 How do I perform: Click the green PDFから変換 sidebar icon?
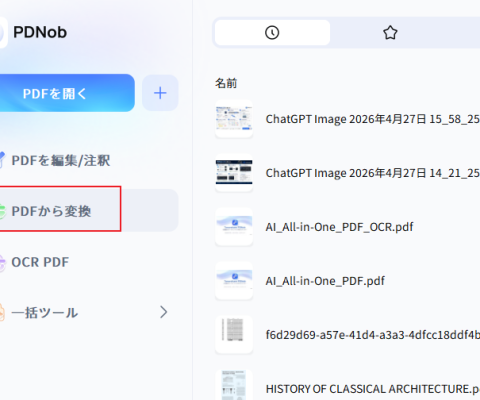(2, 211)
